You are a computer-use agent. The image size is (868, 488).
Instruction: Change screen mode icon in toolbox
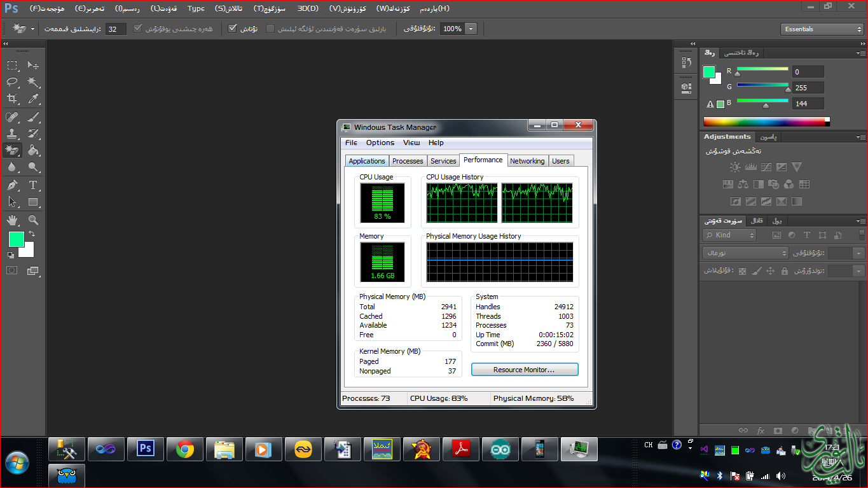[33, 270]
